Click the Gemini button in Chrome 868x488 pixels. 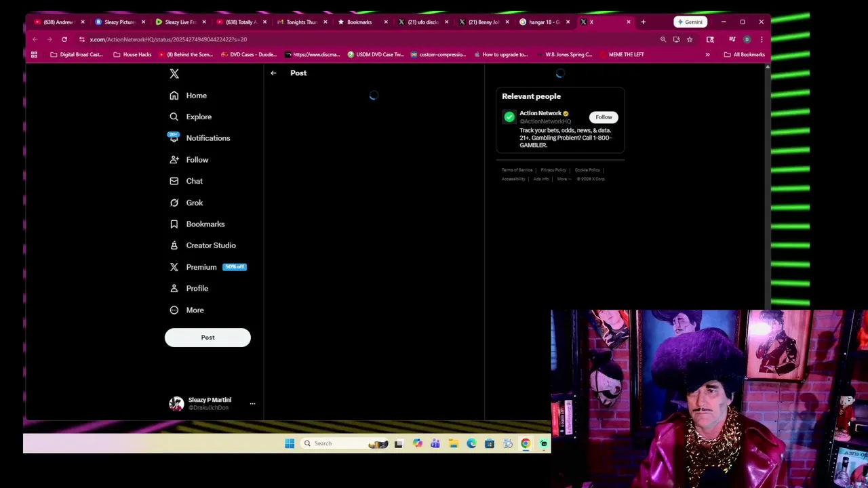[690, 22]
